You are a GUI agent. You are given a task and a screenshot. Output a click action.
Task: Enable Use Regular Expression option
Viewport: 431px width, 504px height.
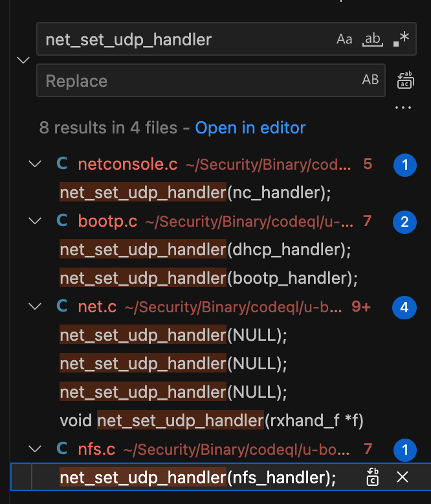[401, 40]
